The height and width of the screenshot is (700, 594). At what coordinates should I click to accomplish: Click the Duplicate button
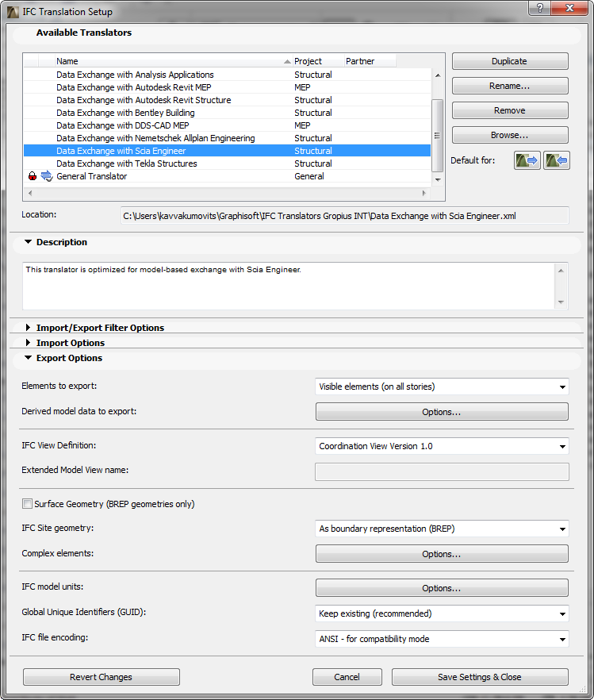pyautogui.click(x=510, y=61)
